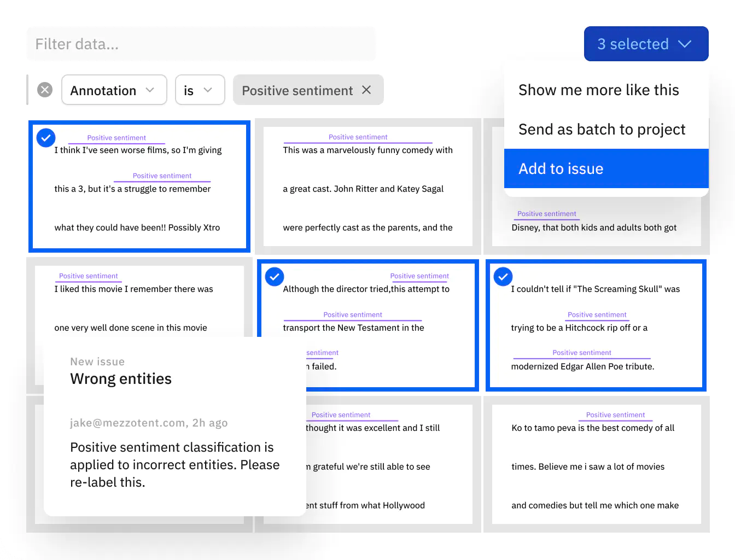
Task: Clear the Positive sentiment filter chip X
Action: coord(366,90)
